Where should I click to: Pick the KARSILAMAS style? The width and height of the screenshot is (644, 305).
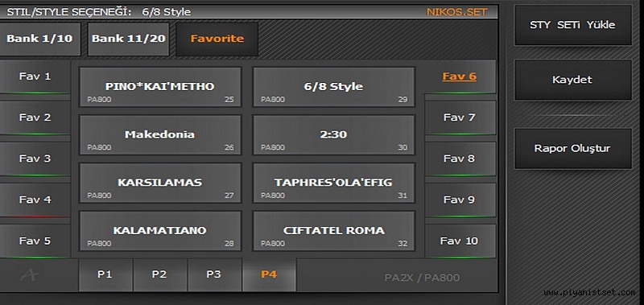[160, 183]
